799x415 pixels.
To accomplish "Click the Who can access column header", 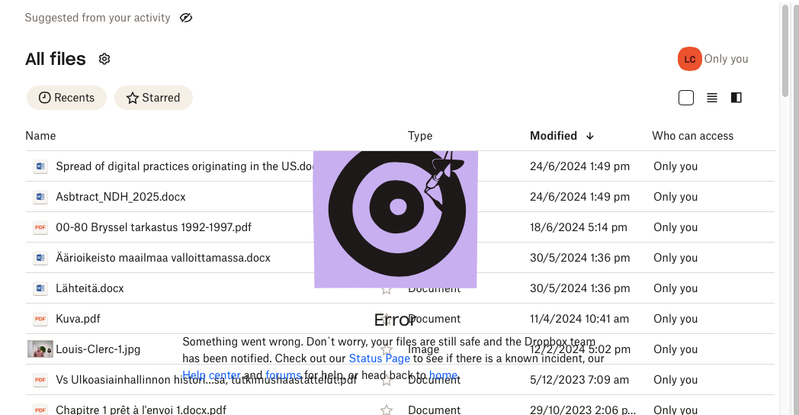I will (x=692, y=136).
